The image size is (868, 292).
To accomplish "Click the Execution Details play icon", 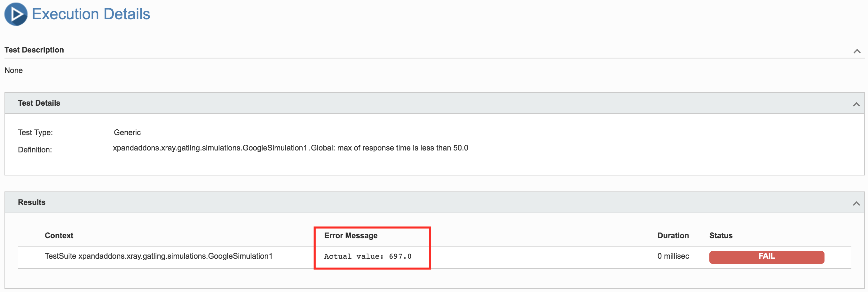I will tap(16, 14).
